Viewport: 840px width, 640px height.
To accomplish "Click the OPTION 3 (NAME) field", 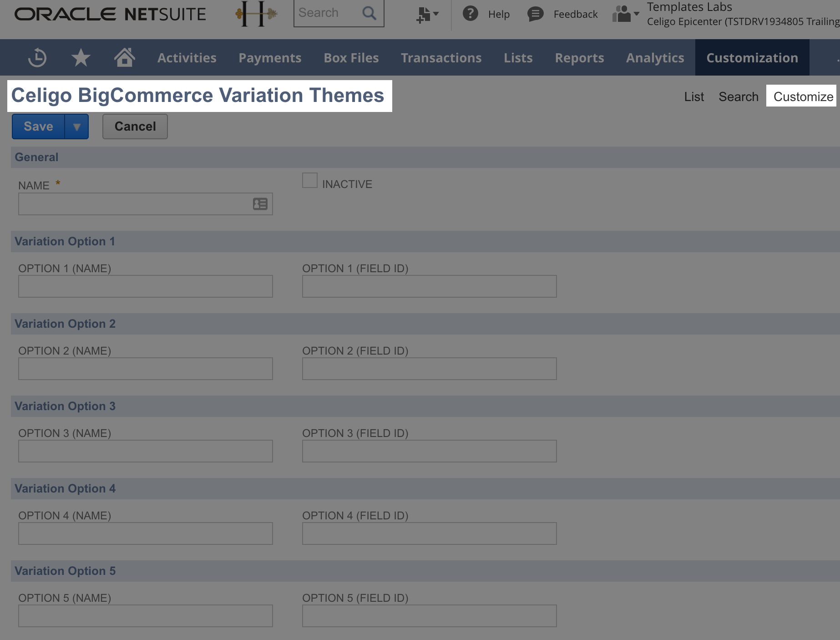I will [146, 451].
